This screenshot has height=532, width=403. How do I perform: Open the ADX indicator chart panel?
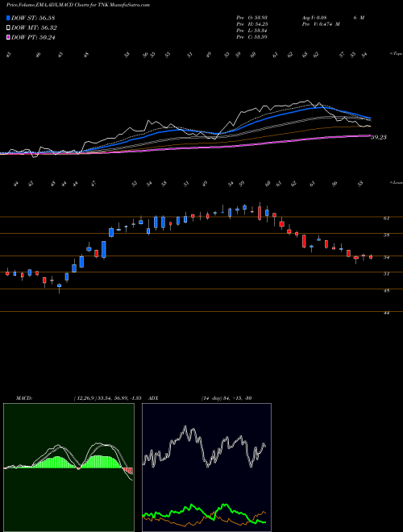tap(206, 468)
